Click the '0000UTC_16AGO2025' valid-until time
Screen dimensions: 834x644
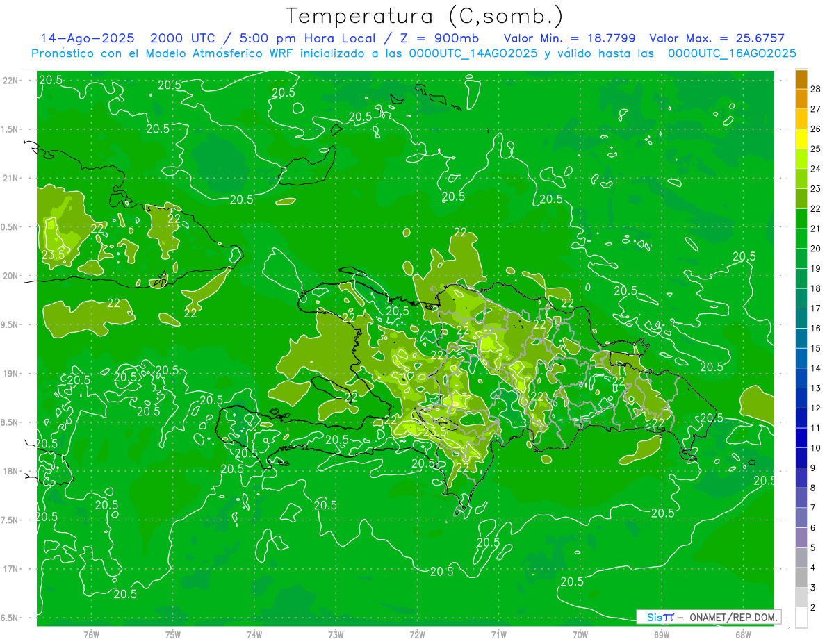732,53
